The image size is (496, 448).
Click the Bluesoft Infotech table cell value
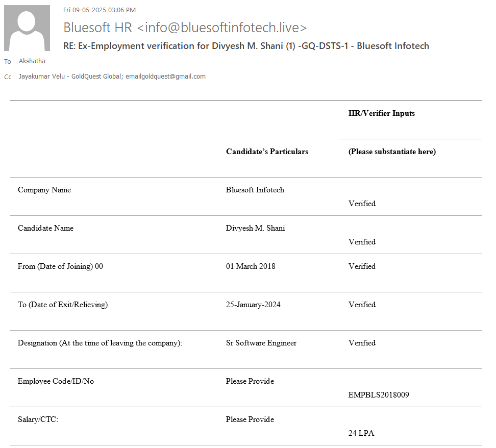[x=255, y=190]
